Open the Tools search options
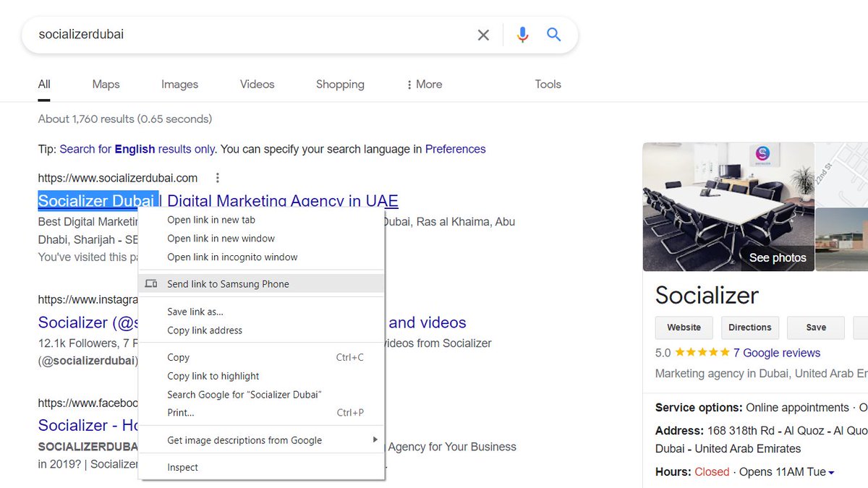The image size is (868, 488). point(548,85)
